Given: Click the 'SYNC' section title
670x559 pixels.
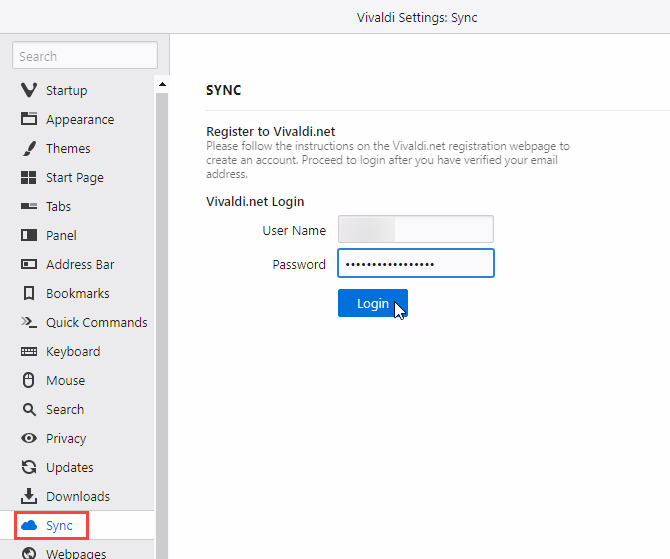Looking at the screenshot, I should click(x=223, y=90).
